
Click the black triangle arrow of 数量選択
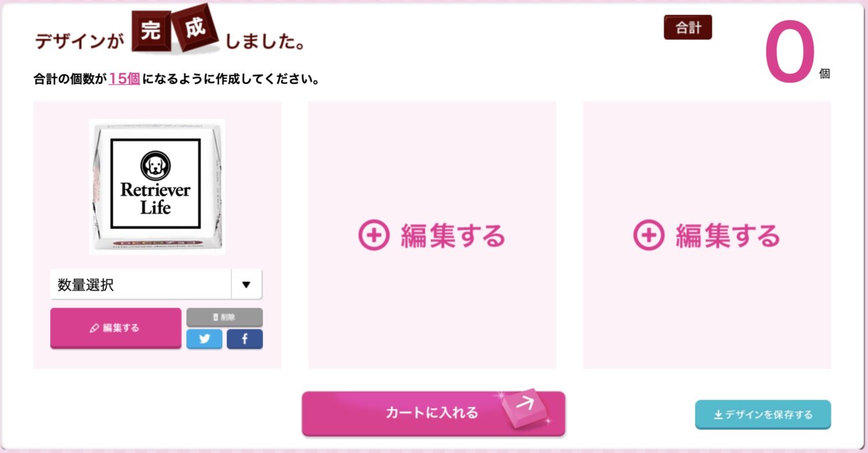246,285
